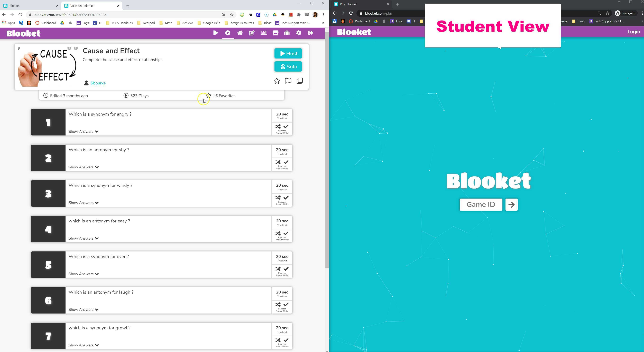644x352 pixels.
Task: Open the Market shop icon
Action: tap(275, 33)
